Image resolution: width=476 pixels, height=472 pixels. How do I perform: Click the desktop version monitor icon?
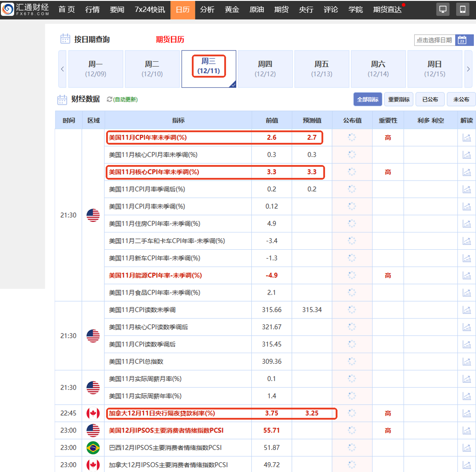click(x=443, y=9)
